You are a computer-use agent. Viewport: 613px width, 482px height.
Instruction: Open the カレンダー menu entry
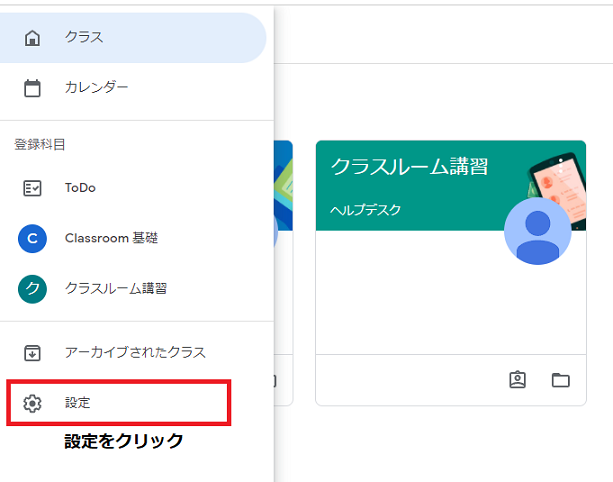[x=133, y=88]
